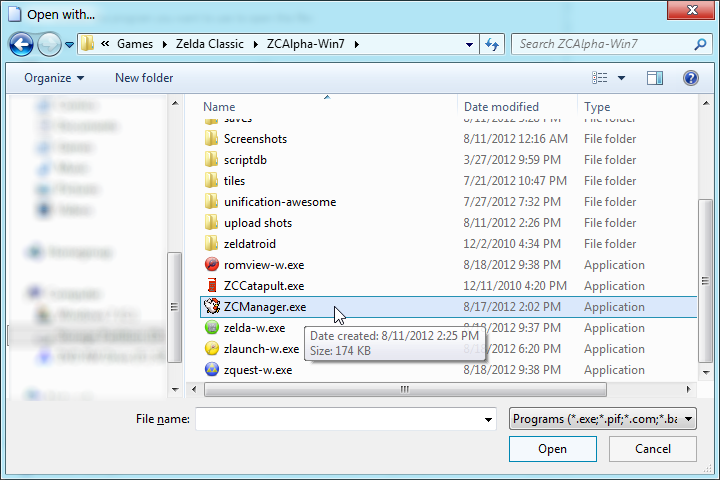720x480 pixels.
Task: Select the upload shots folder icon
Action: pyautogui.click(x=211, y=223)
